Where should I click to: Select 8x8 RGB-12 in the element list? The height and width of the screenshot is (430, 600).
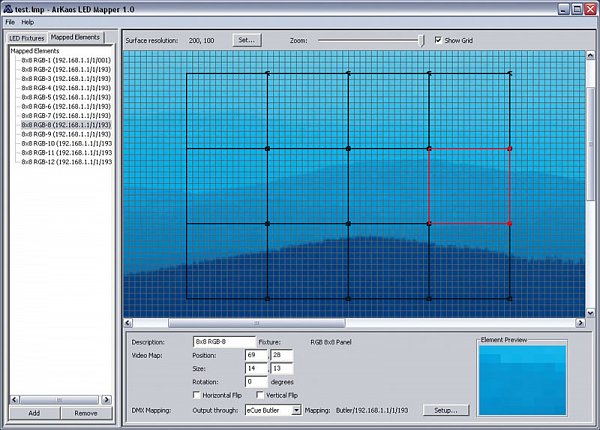point(66,162)
